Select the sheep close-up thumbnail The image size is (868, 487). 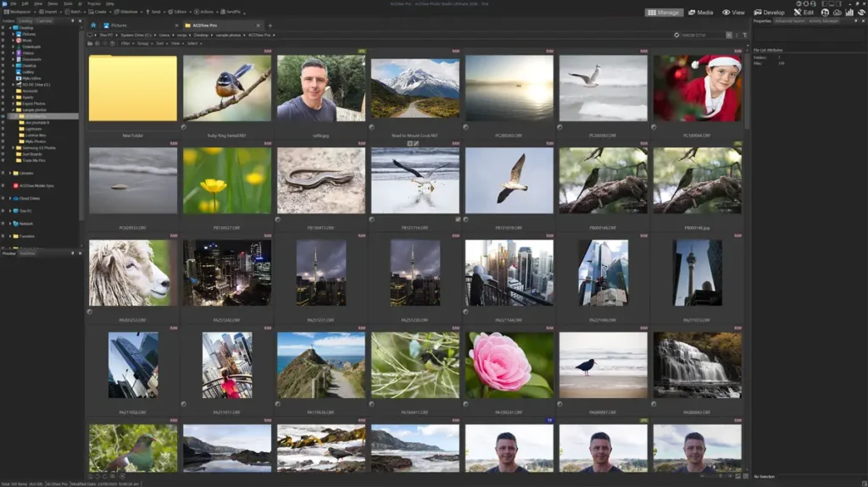[x=133, y=272]
